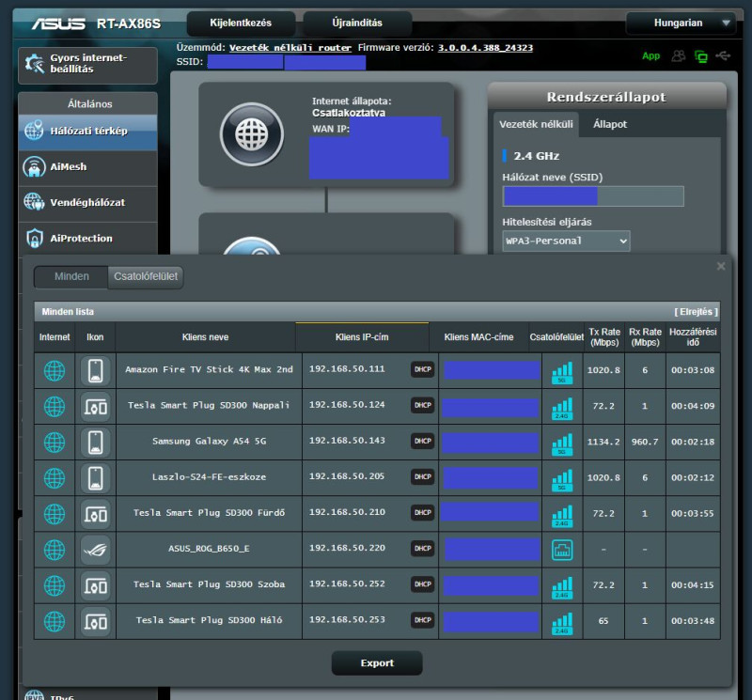Click internet globe icon for Laszlo-S24-FE-eszkoze
The width and height of the screenshot is (752, 700).
point(55,478)
